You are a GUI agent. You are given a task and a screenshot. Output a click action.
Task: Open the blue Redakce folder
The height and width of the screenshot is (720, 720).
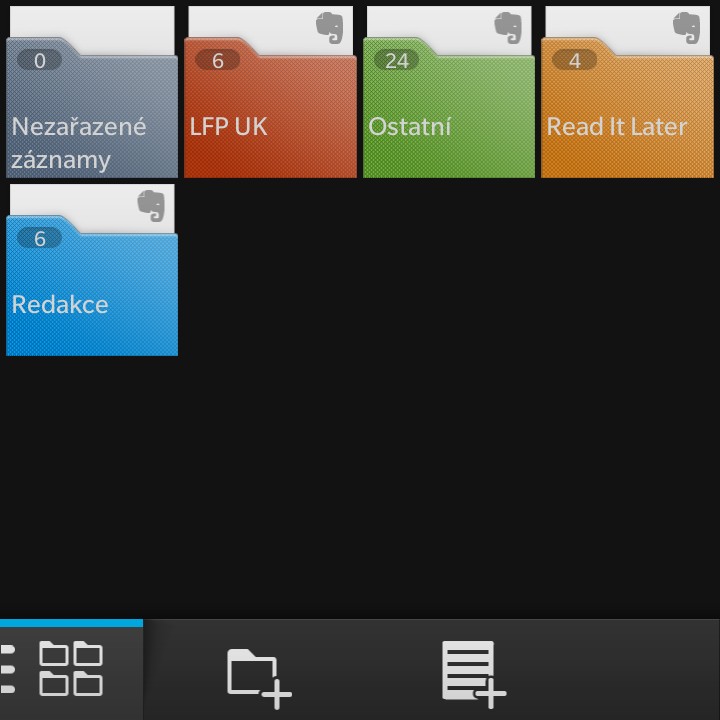[x=92, y=270]
